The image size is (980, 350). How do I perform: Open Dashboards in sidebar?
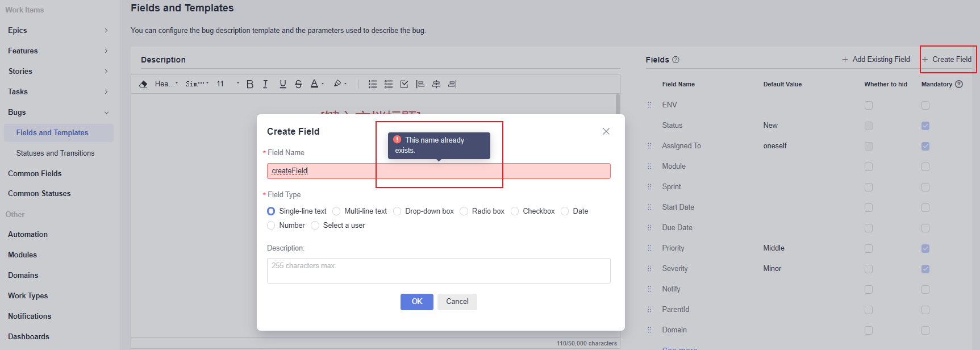(28, 337)
